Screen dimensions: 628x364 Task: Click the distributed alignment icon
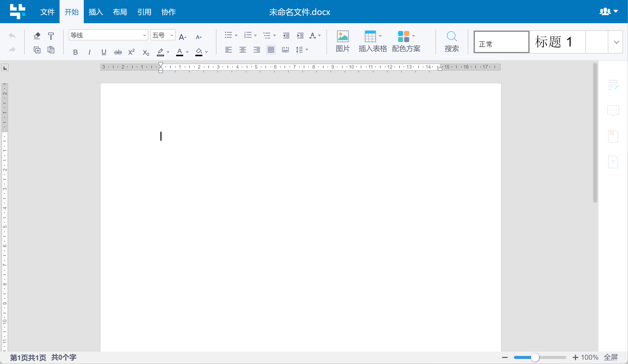(x=285, y=50)
